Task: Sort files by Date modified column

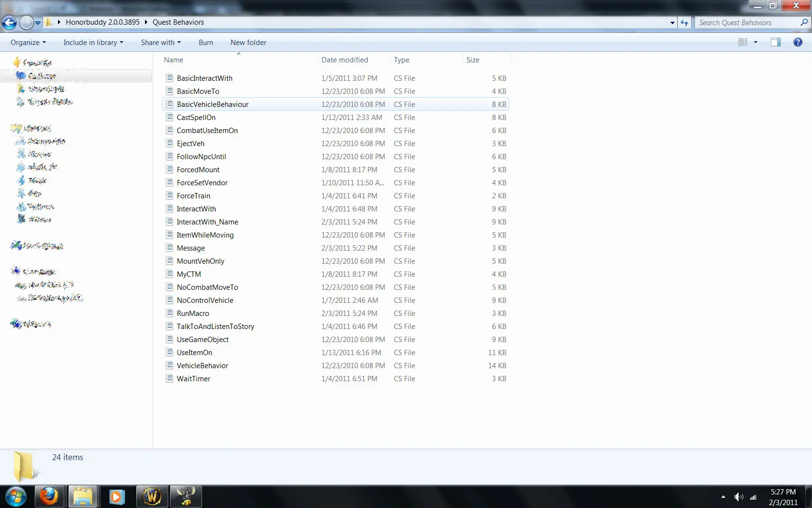Action: coord(345,60)
